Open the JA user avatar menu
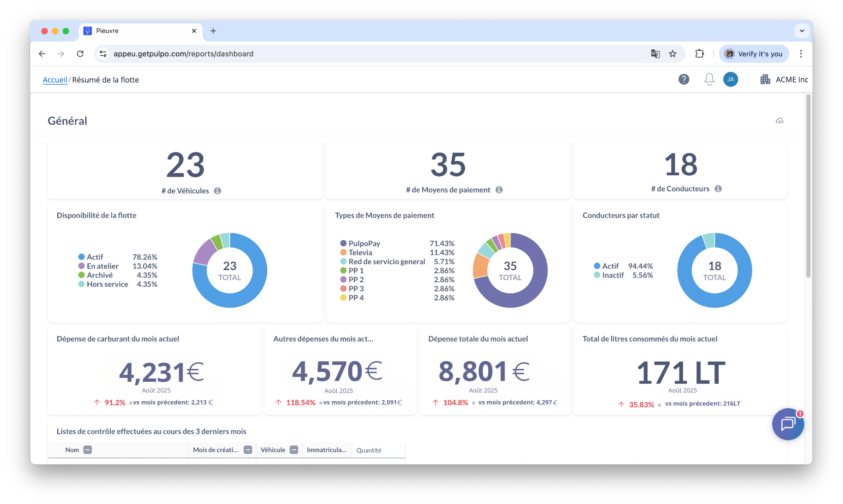843x504 pixels. point(731,79)
